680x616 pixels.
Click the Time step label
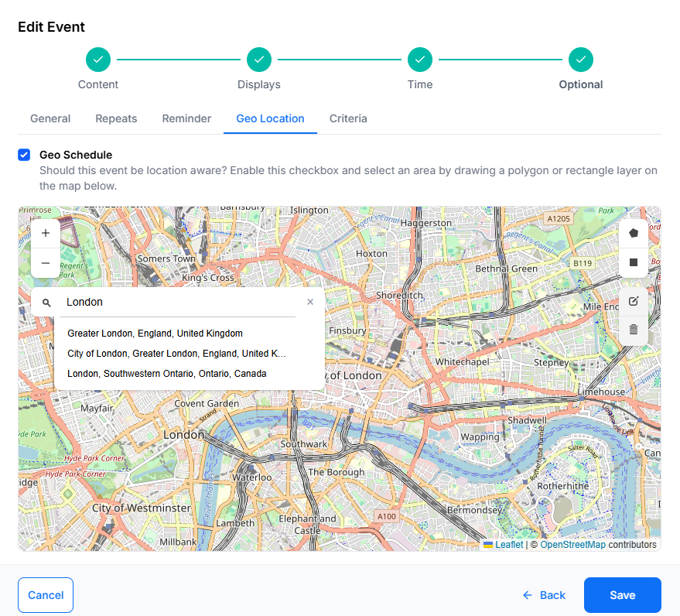pos(420,84)
